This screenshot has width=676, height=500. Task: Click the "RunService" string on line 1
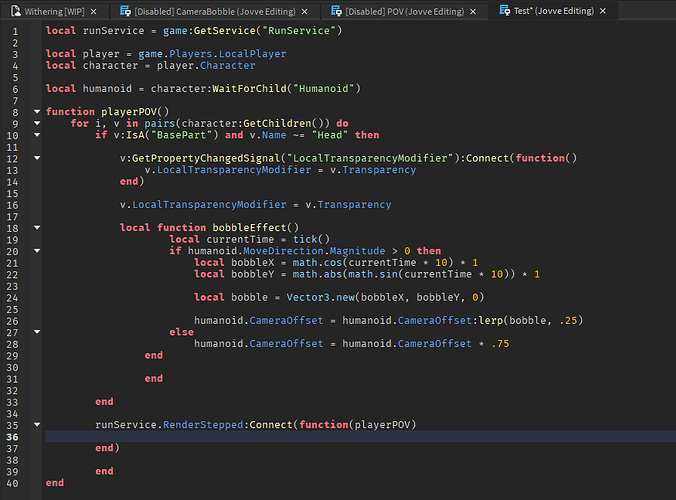[299, 31]
